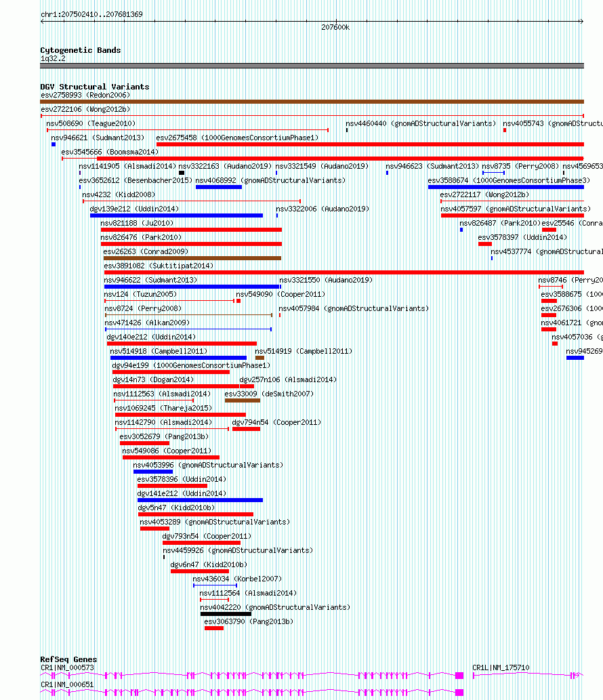Click the CR1|NM_000573 gene label
This screenshot has width=603, height=700.
point(67,670)
